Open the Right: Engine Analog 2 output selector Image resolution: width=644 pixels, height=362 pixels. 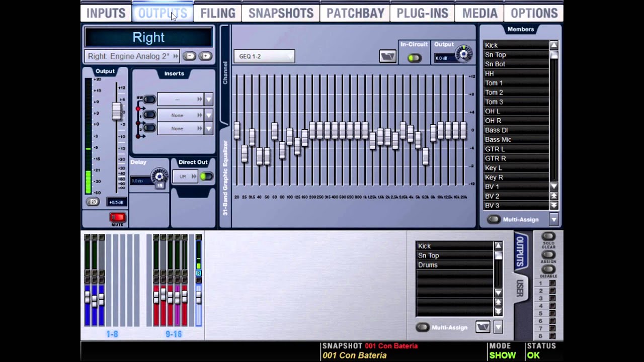133,56
